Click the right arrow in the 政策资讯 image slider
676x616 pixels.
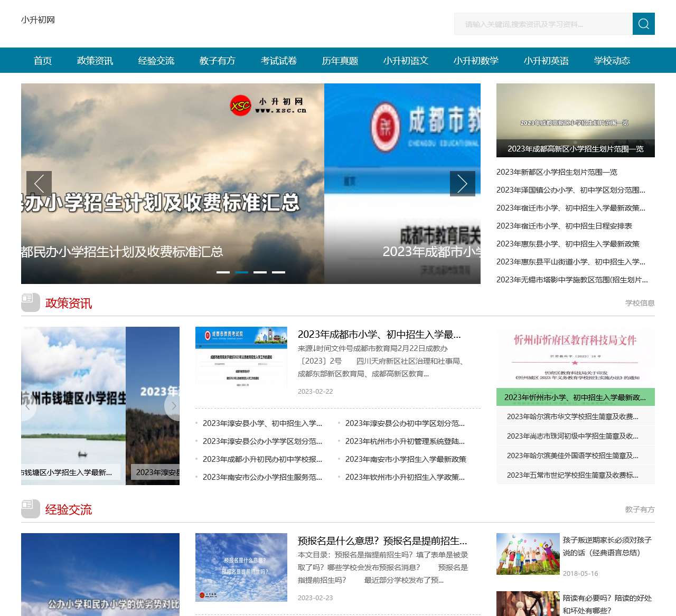click(173, 406)
